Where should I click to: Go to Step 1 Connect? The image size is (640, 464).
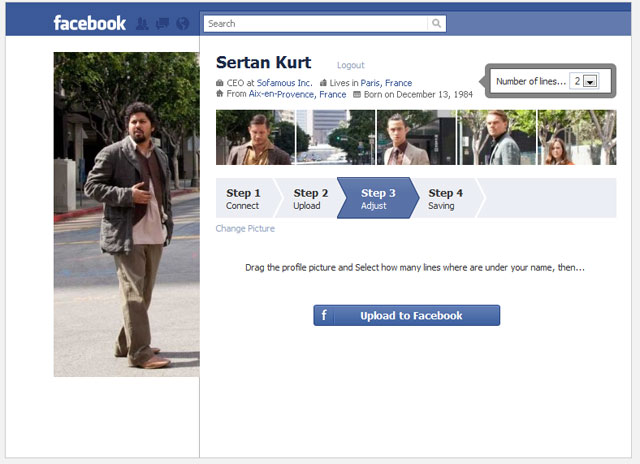tap(245, 198)
